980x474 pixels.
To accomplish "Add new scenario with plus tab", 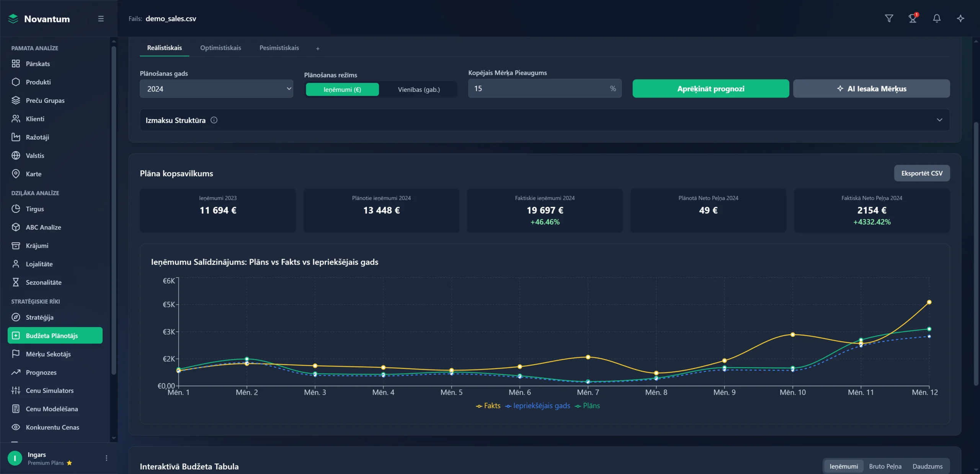I will [318, 49].
